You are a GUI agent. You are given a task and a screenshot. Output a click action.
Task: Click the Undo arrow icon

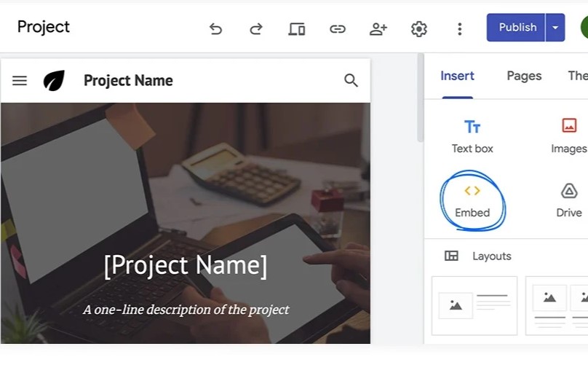215,28
